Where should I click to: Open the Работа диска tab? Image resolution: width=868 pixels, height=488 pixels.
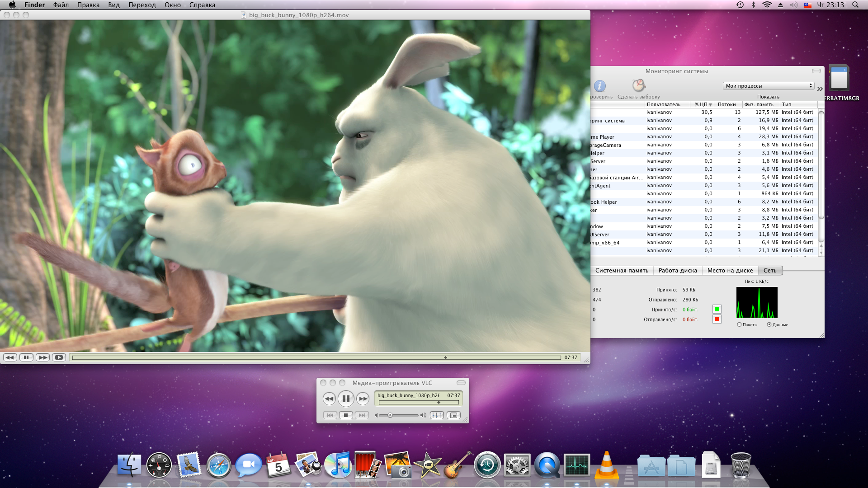[678, 271]
